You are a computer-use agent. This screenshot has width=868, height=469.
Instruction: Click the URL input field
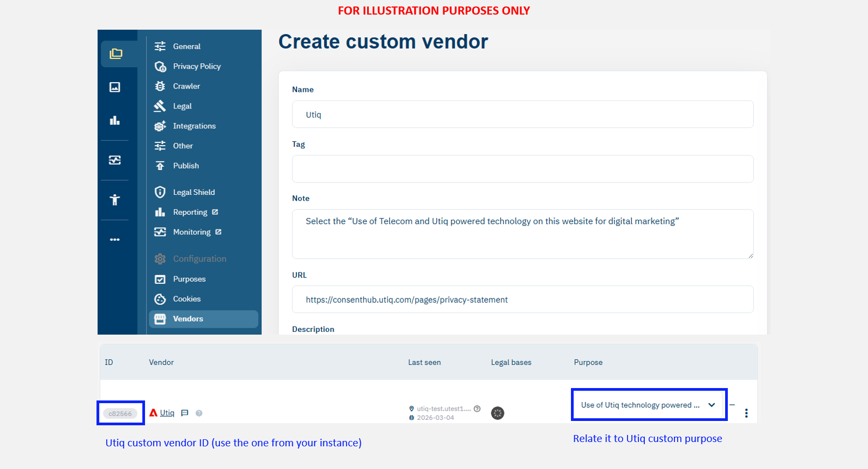tap(522, 300)
